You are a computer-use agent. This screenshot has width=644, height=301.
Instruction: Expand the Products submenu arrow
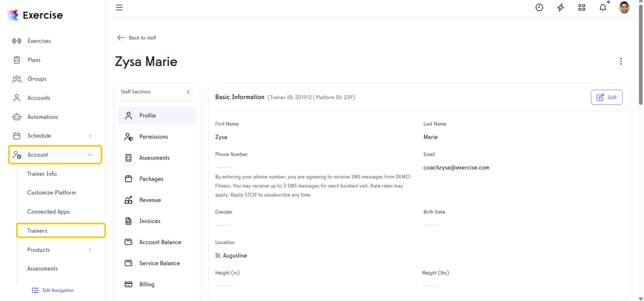pyautogui.click(x=90, y=250)
